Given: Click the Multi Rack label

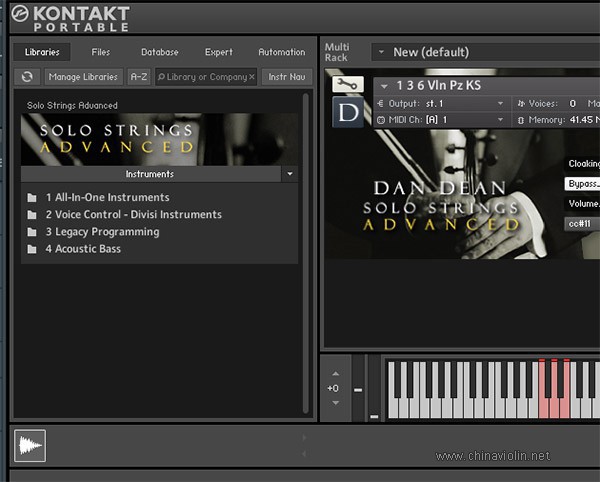Looking at the screenshot, I should [x=337, y=52].
